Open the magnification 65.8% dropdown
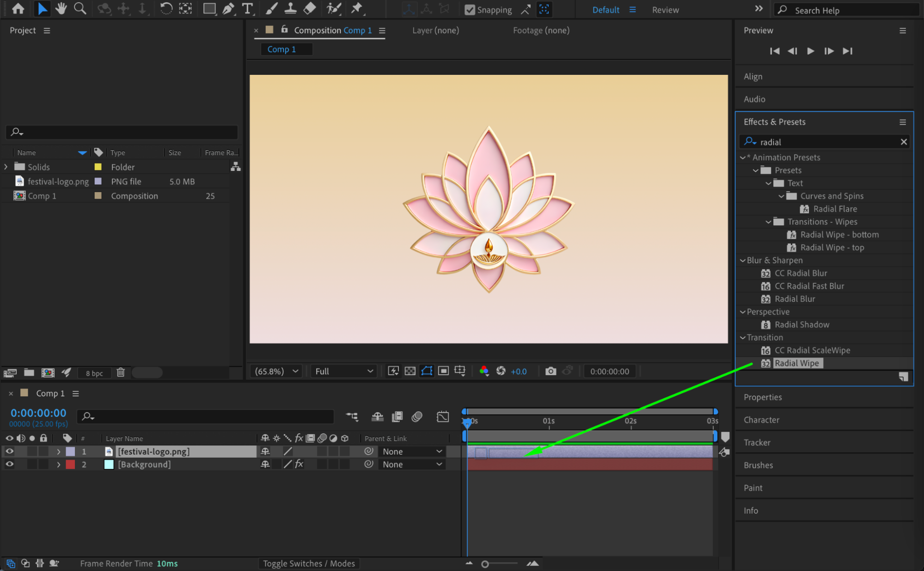This screenshot has height=571, width=924. point(276,371)
